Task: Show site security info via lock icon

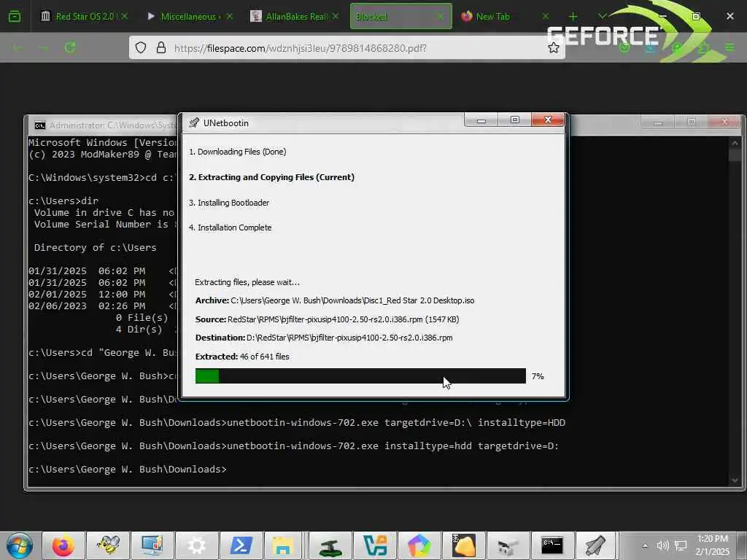Action: 161,47
